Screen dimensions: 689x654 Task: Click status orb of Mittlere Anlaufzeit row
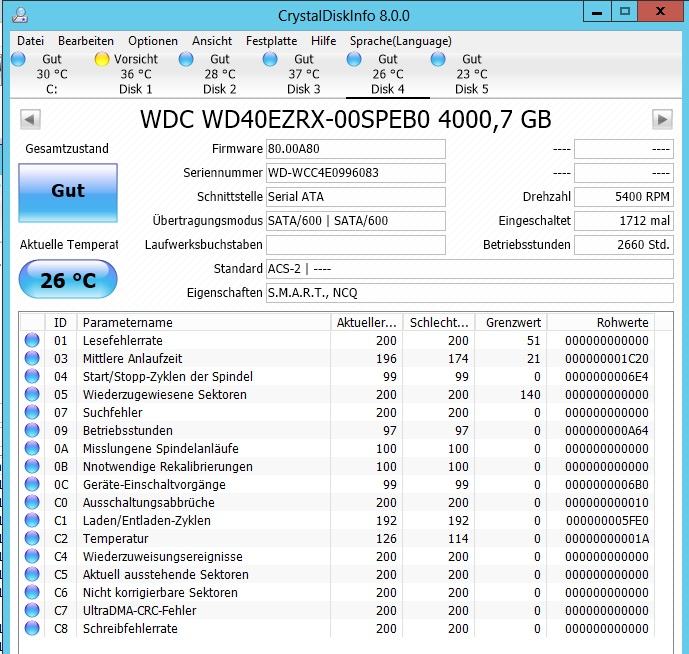tap(32, 358)
